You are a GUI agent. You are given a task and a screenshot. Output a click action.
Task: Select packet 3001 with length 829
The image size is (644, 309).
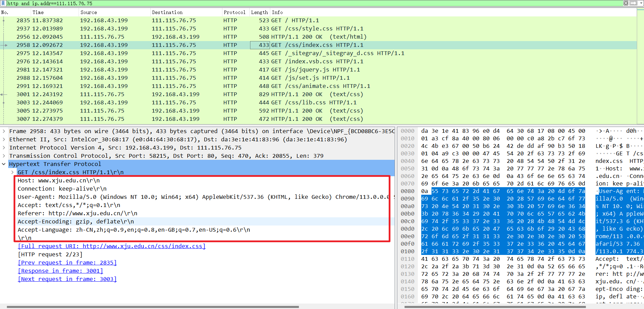click(x=318, y=94)
